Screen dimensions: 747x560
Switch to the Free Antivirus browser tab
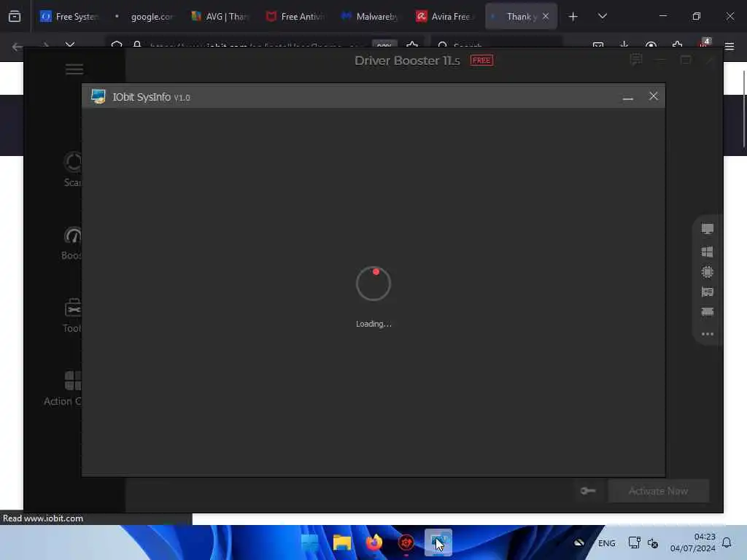click(x=295, y=17)
